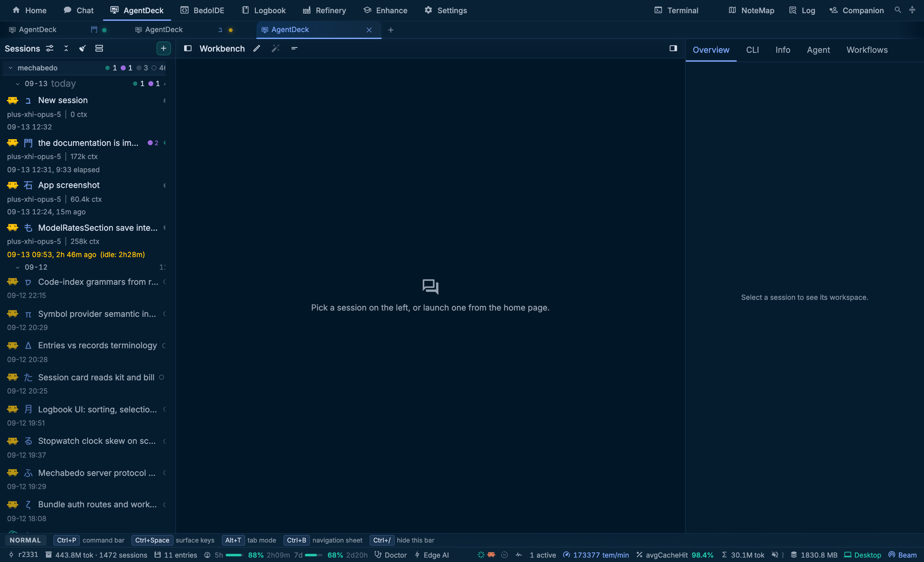Open Doctor in the status bar

click(x=391, y=554)
